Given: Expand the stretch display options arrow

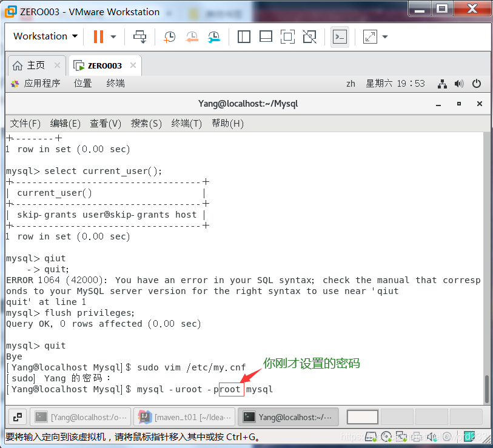Looking at the screenshot, I should point(385,37).
